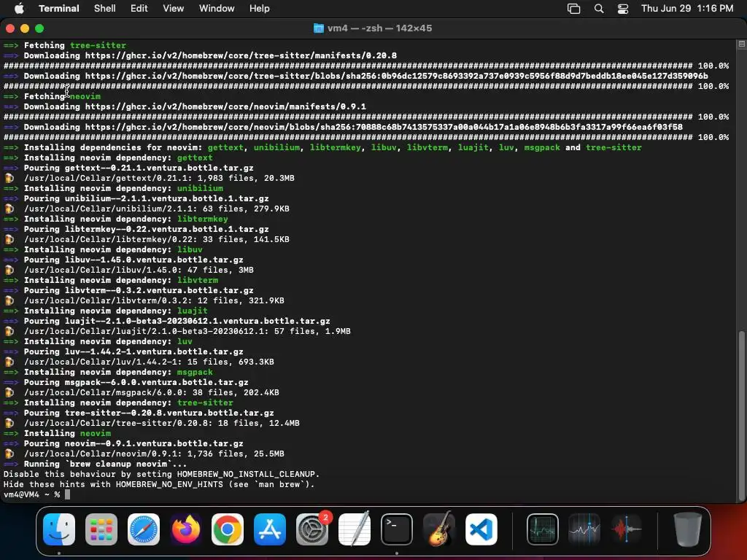The image size is (747, 560).
Task: Open Finder from the Dock
Action: click(59, 529)
